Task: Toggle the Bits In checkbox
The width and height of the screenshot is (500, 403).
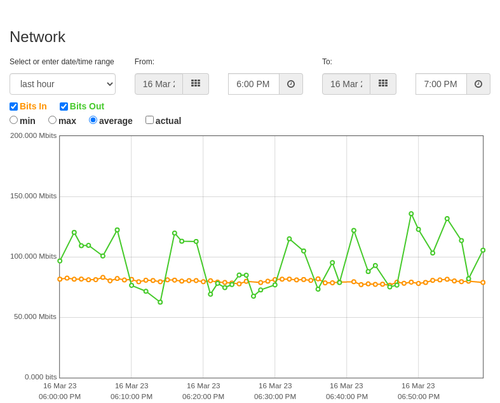Action: [14, 106]
